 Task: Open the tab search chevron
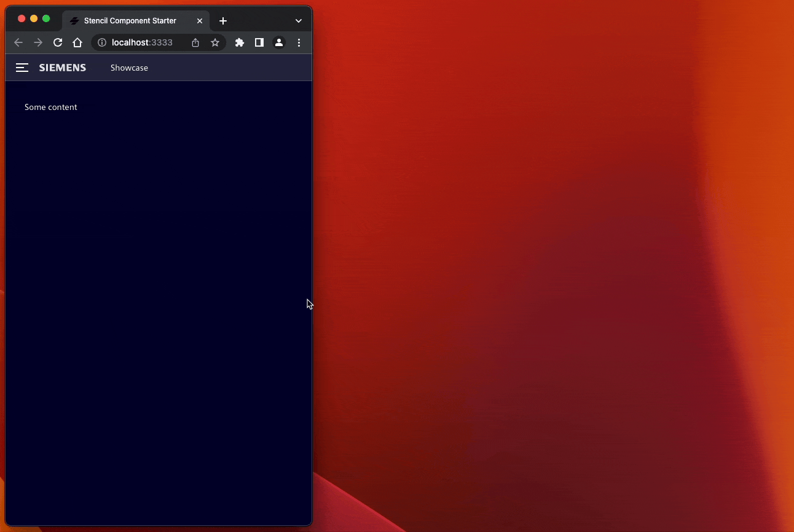299,20
